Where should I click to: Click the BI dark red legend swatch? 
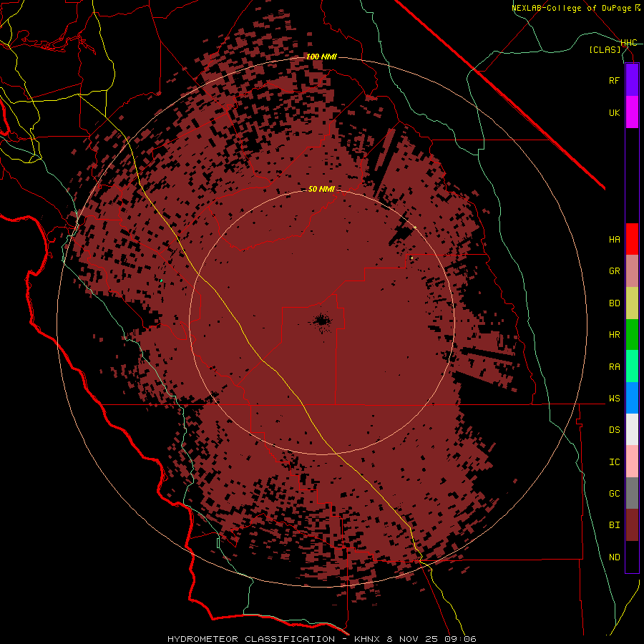[632, 525]
